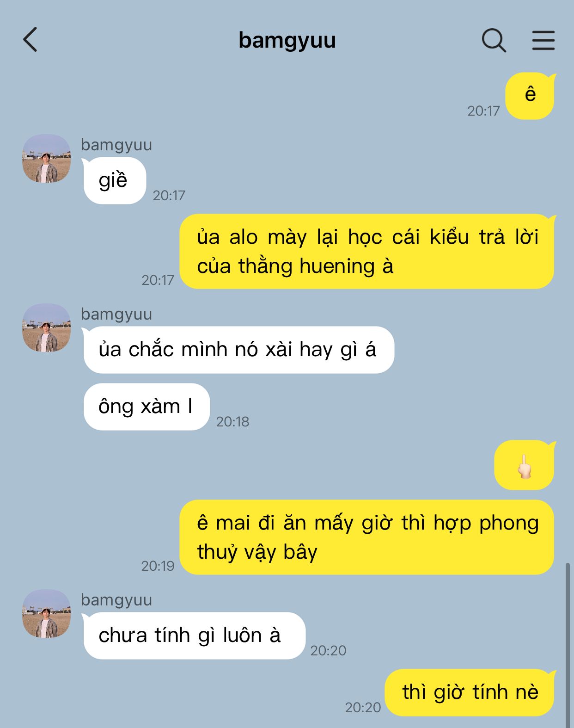Viewport: 574px width, 728px height.
Task: Tap the middle finger emoji bubble
Action: click(525, 465)
